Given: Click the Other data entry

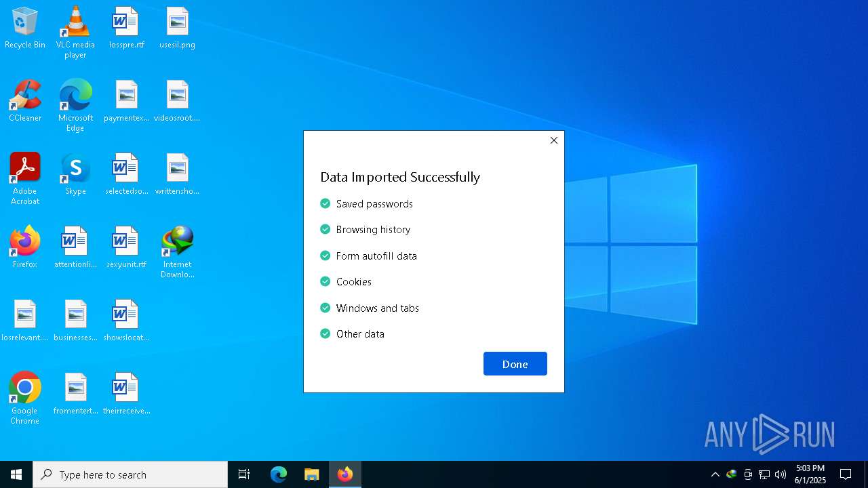Looking at the screenshot, I should [x=352, y=334].
